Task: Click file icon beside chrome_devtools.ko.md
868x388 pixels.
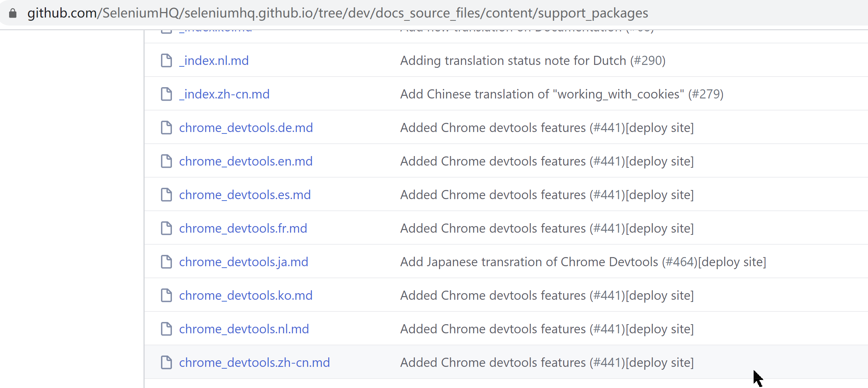Action: tap(166, 295)
